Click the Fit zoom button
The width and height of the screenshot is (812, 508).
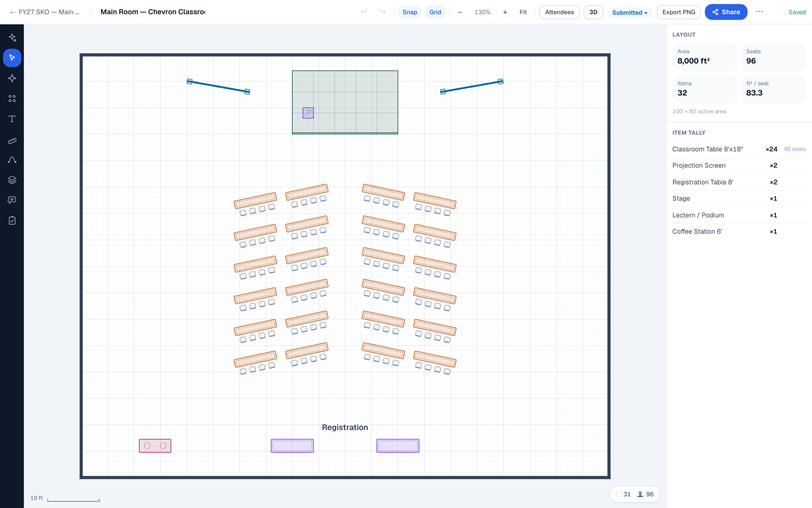523,12
